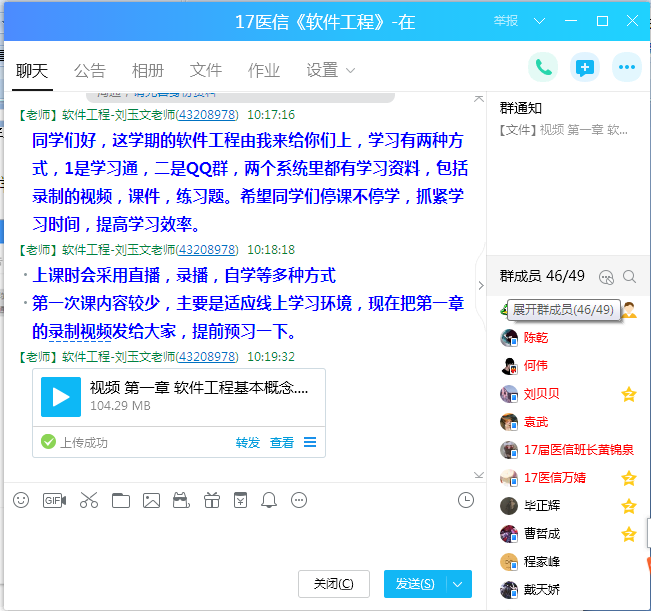Image resolution: width=651 pixels, height=611 pixels.
Task: Click the star badge next to 毕正辉
Action: 629,506
